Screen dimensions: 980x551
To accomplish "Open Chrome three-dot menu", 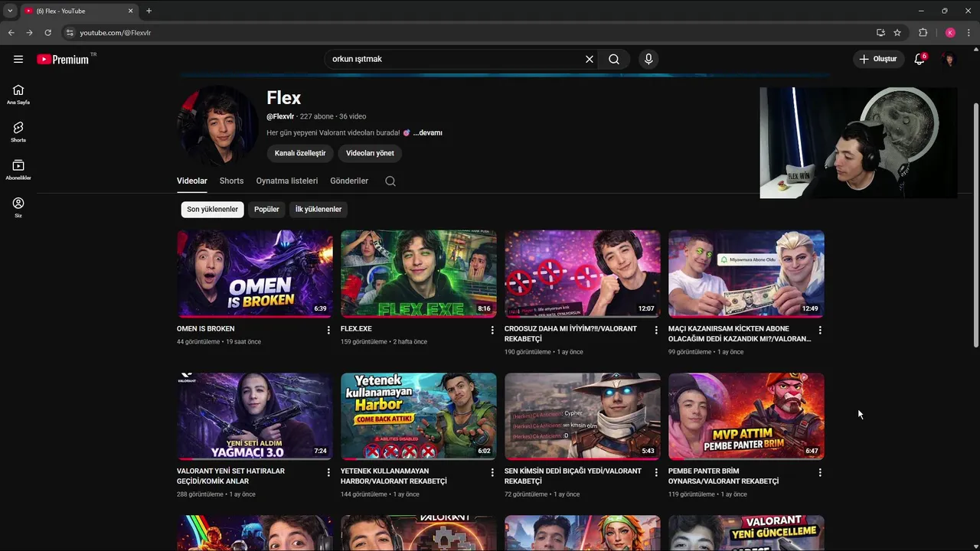I will tap(969, 33).
